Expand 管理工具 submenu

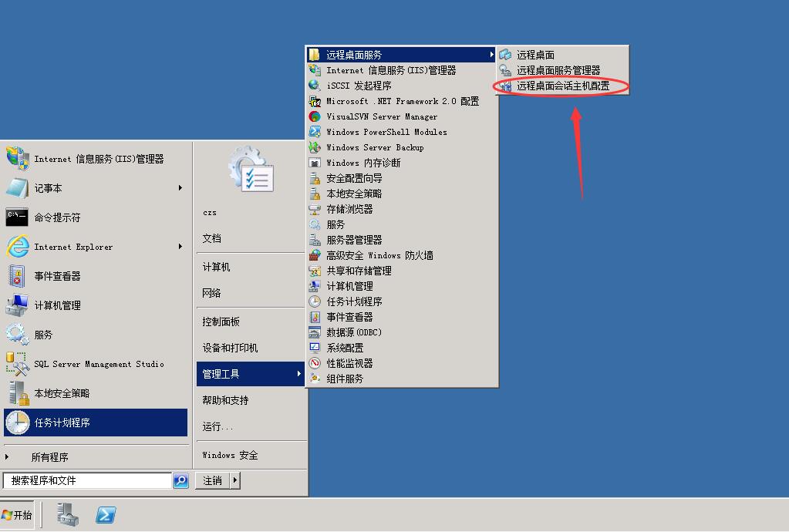(x=251, y=374)
